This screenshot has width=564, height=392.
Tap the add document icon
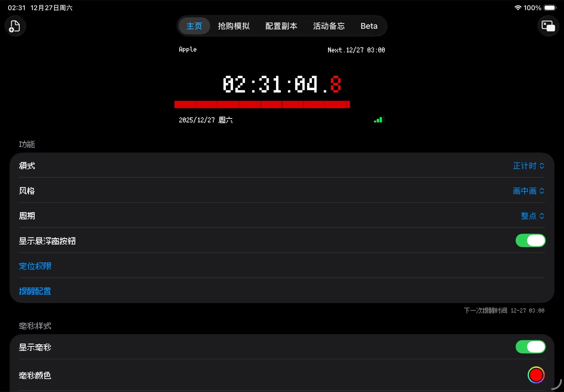pos(15,26)
